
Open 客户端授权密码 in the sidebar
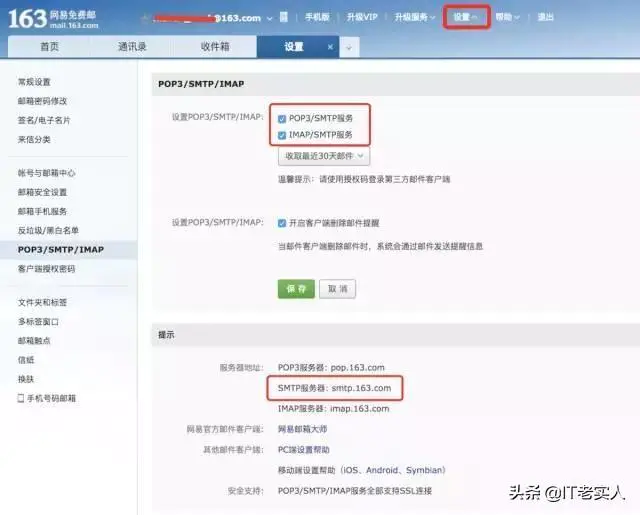coord(47,269)
